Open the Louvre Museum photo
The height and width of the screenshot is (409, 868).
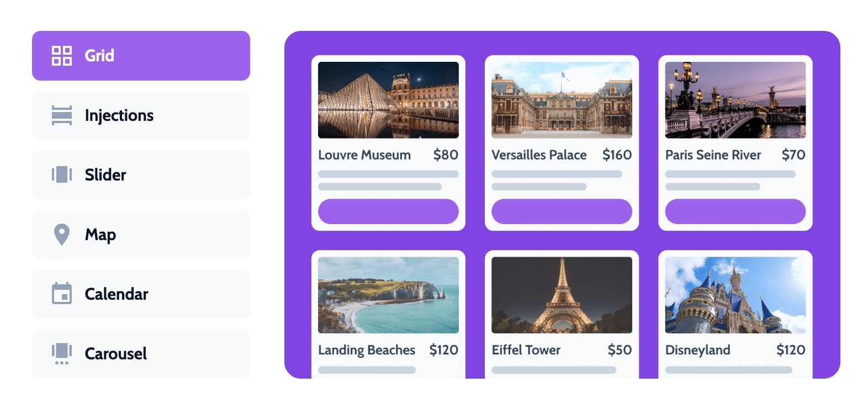click(x=388, y=100)
